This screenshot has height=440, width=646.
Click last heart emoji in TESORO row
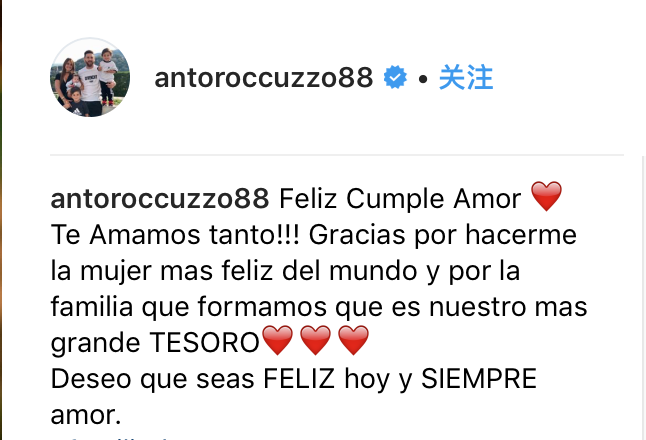(x=353, y=340)
